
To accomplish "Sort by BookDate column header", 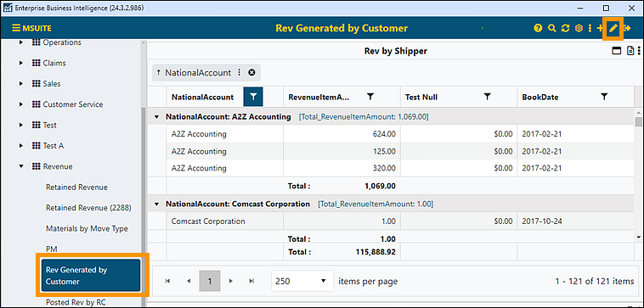I will (x=540, y=98).
